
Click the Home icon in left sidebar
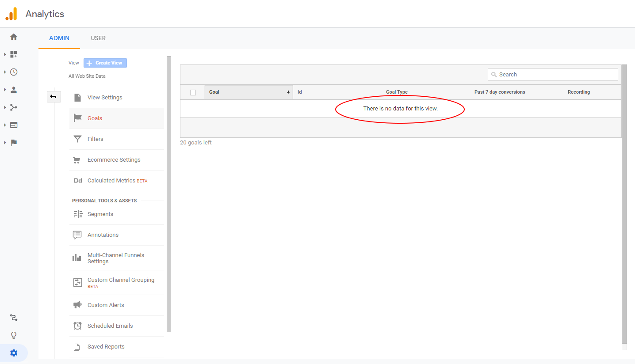[x=14, y=37]
